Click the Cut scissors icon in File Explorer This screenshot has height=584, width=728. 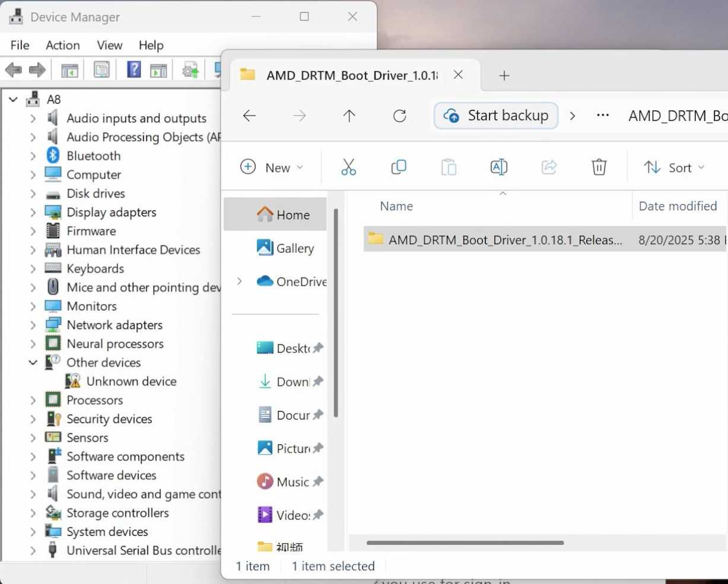tap(349, 167)
